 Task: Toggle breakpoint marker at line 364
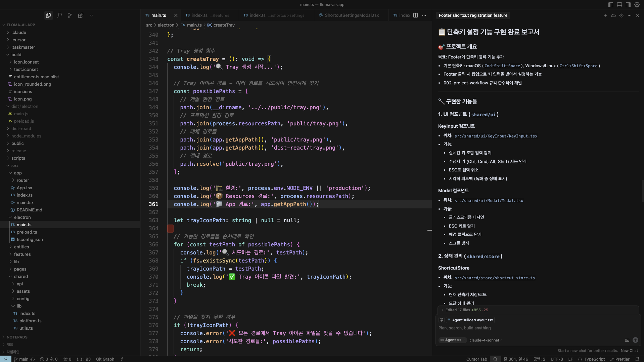pyautogui.click(x=171, y=229)
